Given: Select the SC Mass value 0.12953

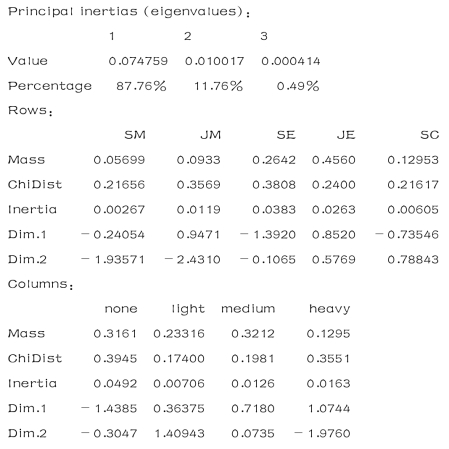Looking at the screenshot, I should (x=413, y=160).
